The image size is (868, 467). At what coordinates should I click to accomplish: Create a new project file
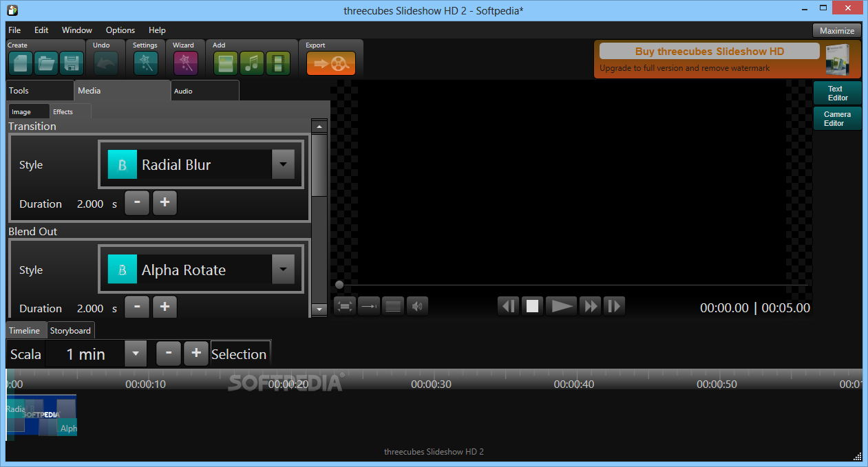[x=20, y=63]
